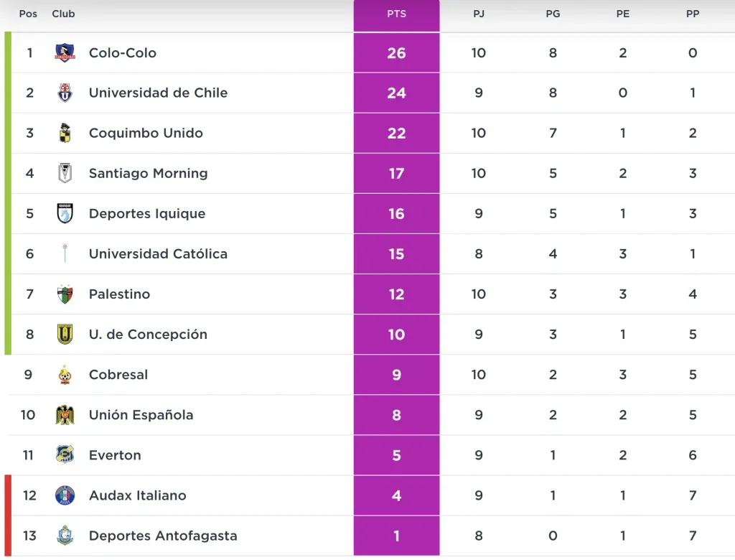Screen dimensions: 735x560
Task: Click the Unión Española crest icon
Action: [65, 415]
